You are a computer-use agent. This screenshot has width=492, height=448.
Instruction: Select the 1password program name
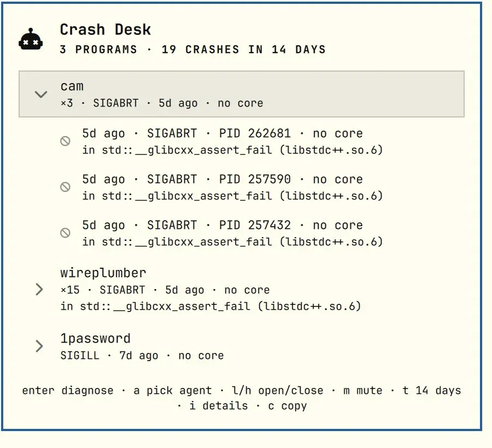coord(95,339)
